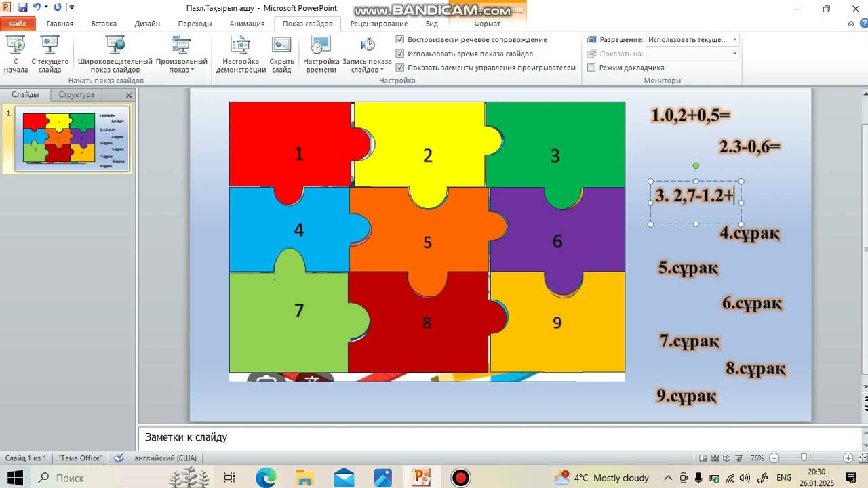The height and width of the screenshot is (488, 868).
Task: Click Bandicam record icon on taskbar
Action: pos(460,478)
